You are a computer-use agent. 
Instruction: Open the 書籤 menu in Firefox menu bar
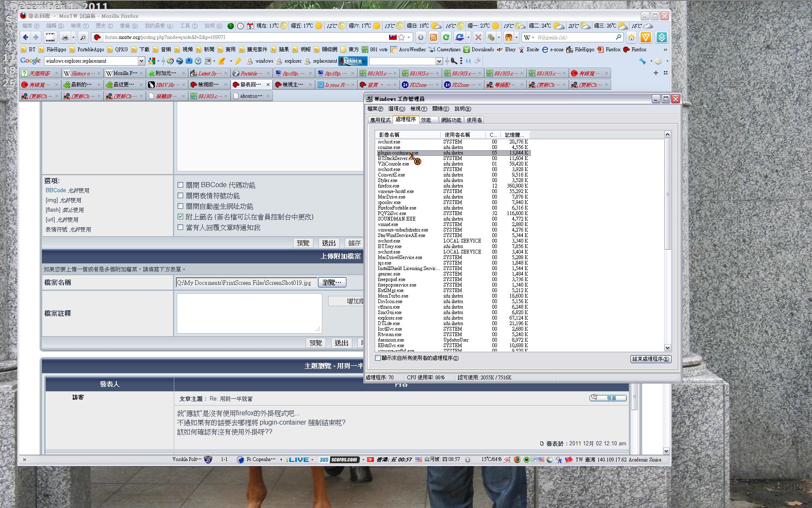coord(128,26)
